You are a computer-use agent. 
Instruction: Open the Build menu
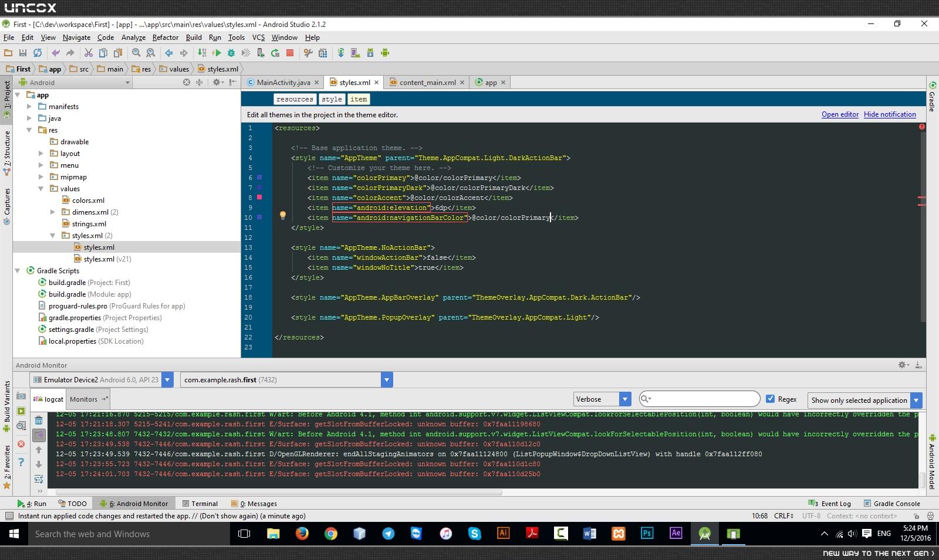tap(194, 38)
